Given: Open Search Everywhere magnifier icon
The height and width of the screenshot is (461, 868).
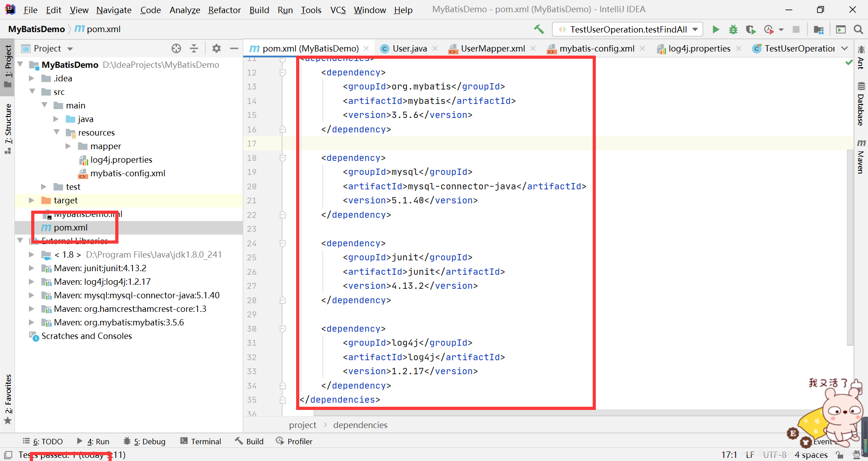Looking at the screenshot, I should [858, 29].
